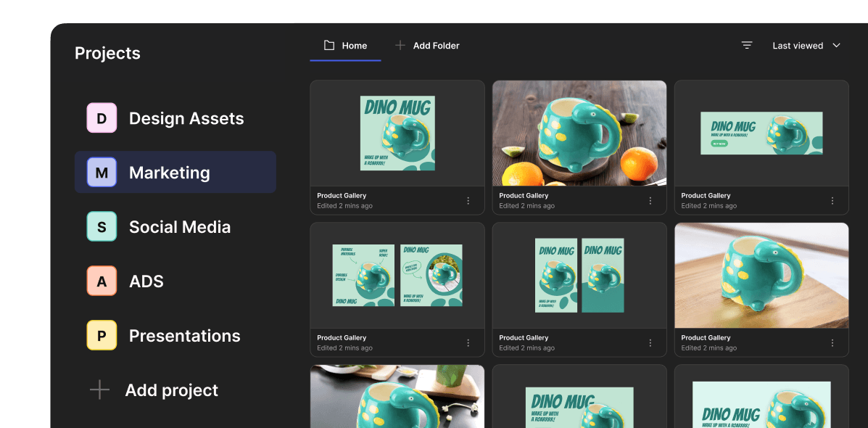Viewport: 868px width, 428px height.
Task: Click the plus icon beside Add Folder
Action: pyautogui.click(x=400, y=46)
